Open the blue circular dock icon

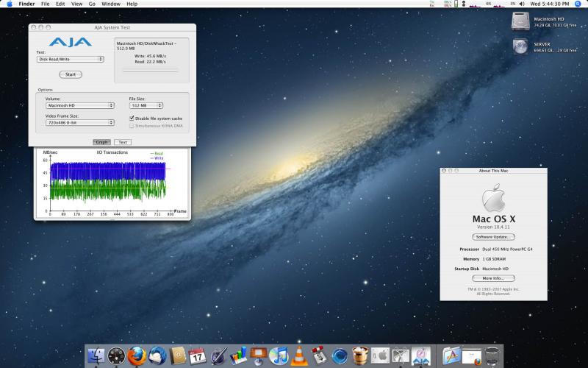[x=340, y=355]
